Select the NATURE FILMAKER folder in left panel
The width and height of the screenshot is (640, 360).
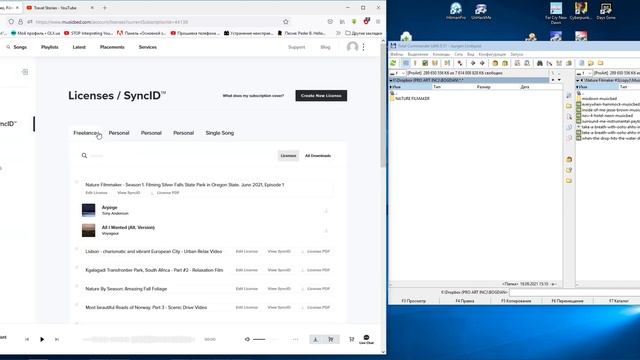point(410,98)
